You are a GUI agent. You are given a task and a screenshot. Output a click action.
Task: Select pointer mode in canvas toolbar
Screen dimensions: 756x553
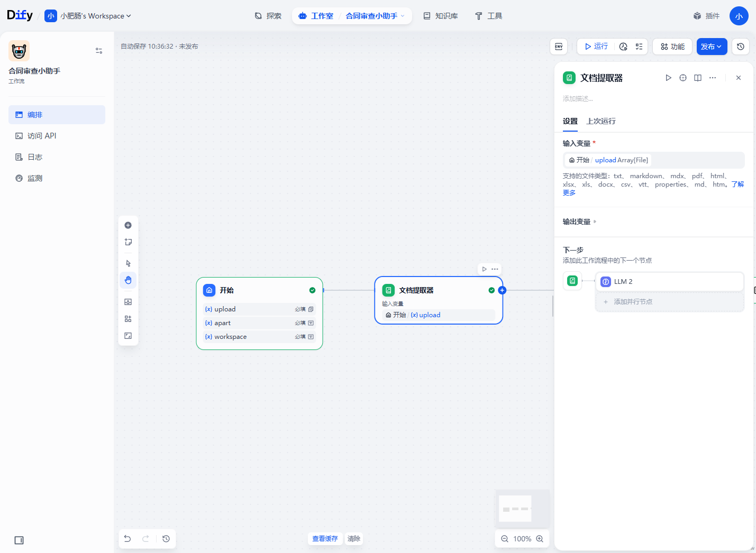click(128, 263)
